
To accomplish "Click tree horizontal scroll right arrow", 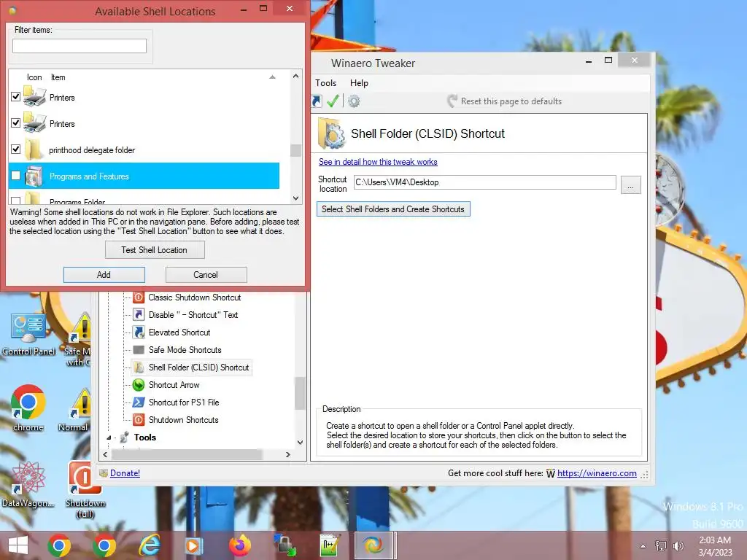I will click(287, 455).
